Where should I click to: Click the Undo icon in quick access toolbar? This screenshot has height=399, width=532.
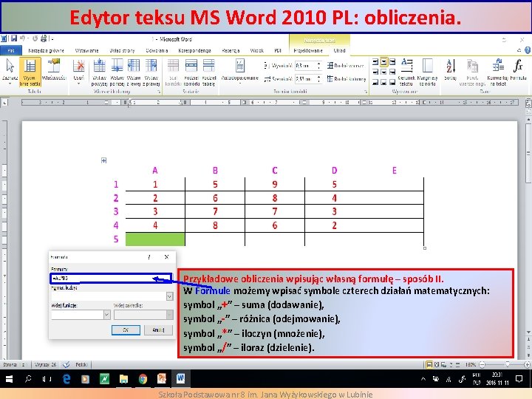tap(23, 38)
